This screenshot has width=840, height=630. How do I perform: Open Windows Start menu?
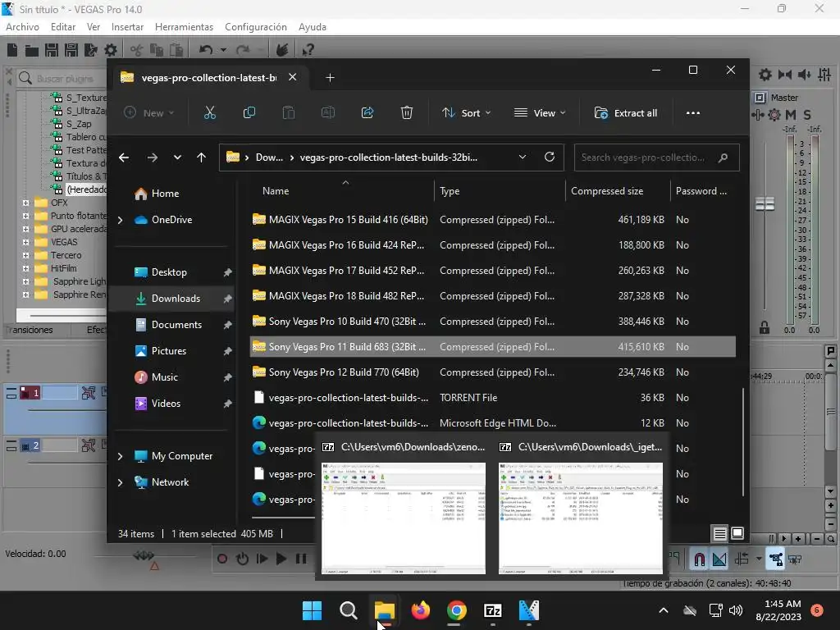point(312,610)
